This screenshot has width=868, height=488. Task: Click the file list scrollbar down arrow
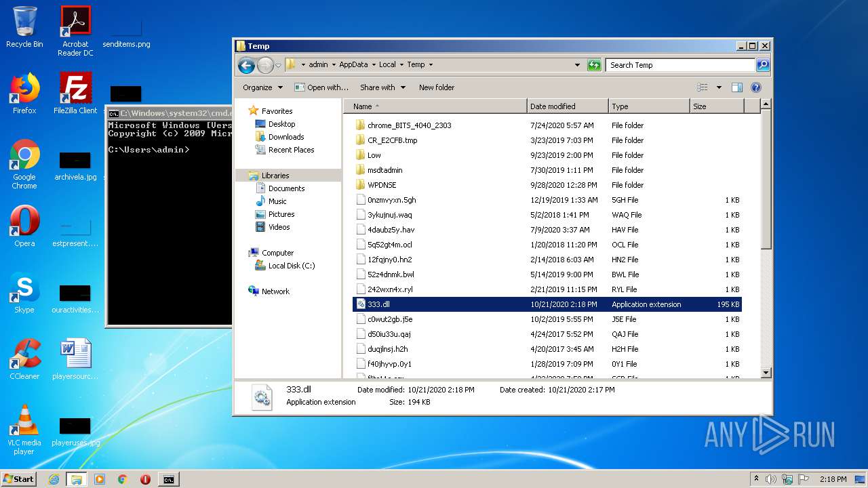(x=766, y=372)
